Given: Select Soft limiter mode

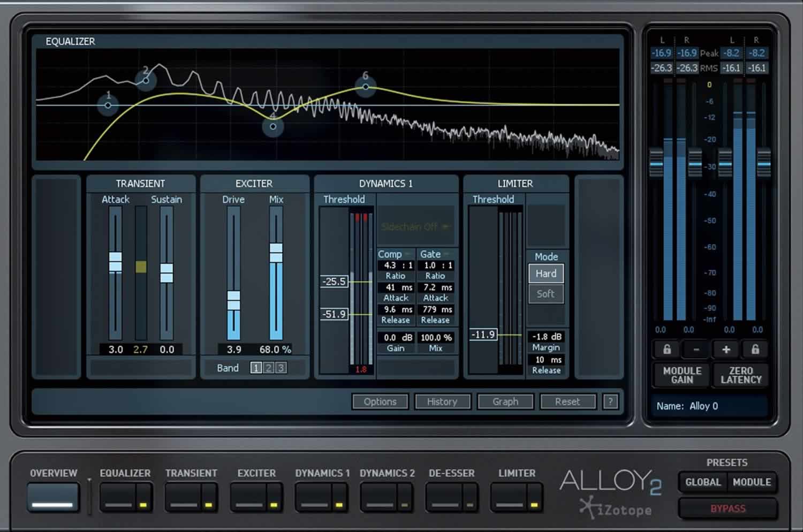Looking at the screenshot, I should [546, 294].
